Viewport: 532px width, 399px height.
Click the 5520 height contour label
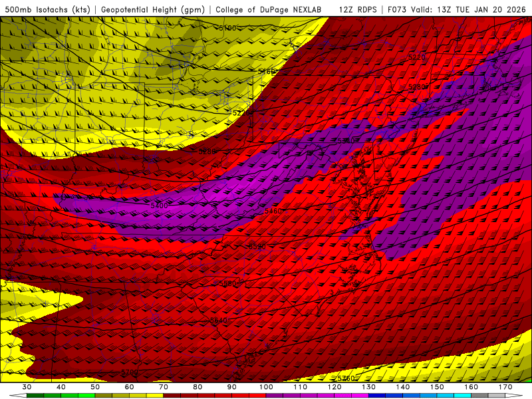tap(257, 247)
